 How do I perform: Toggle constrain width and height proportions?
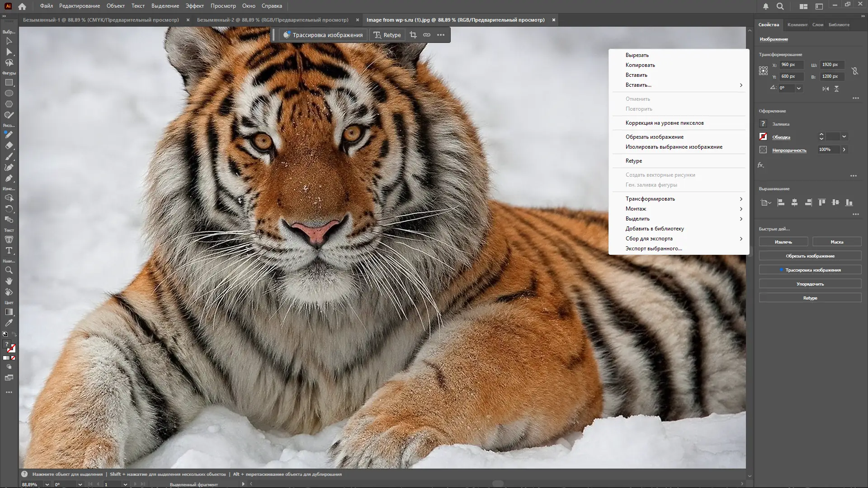point(854,71)
